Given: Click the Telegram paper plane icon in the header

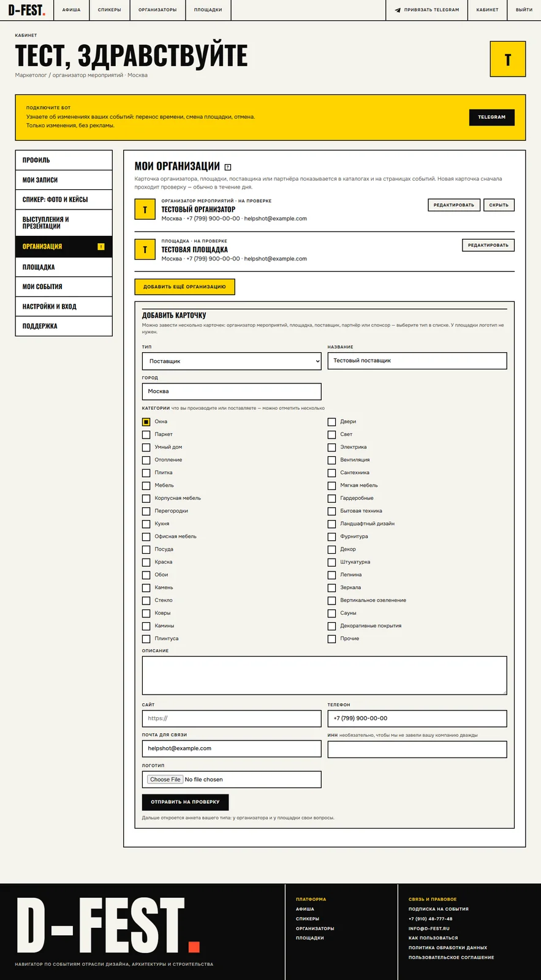Looking at the screenshot, I should (x=398, y=10).
